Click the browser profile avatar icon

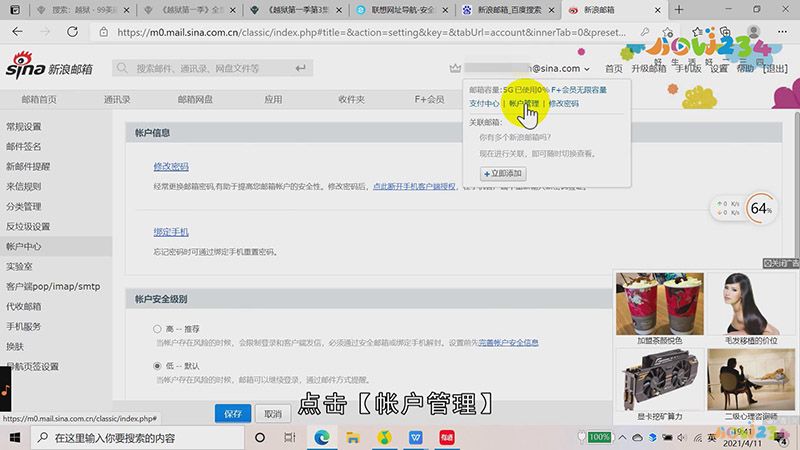pos(754,32)
